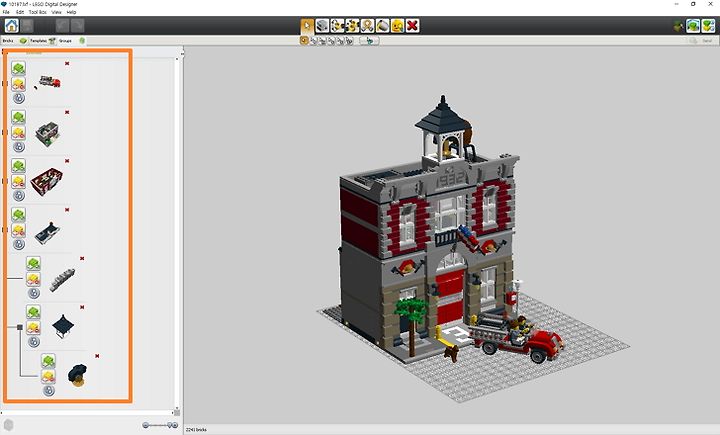Choose the Hide tool minifig head

pyautogui.click(x=398, y=26)
